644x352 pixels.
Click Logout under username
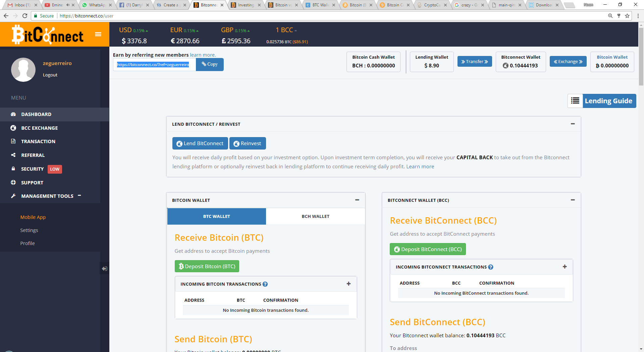point(50,75)
